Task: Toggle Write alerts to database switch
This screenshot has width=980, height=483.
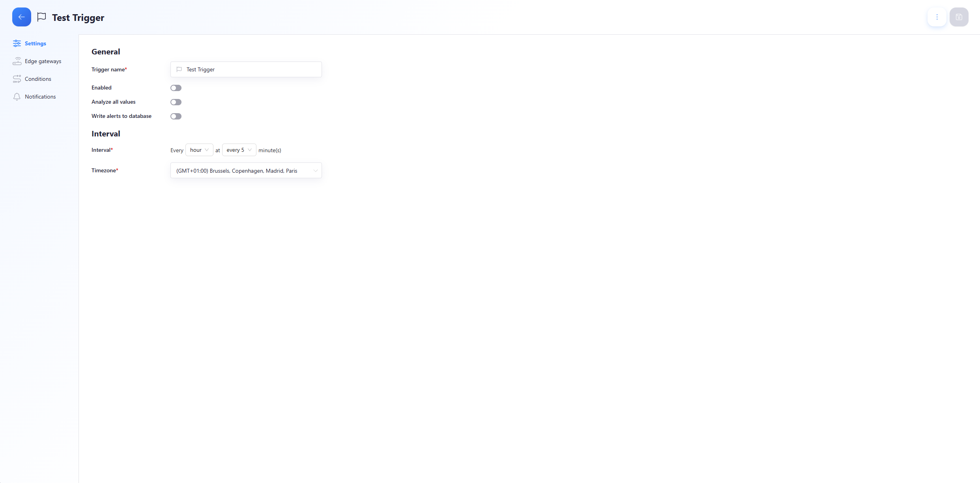Action: [176, 116]
